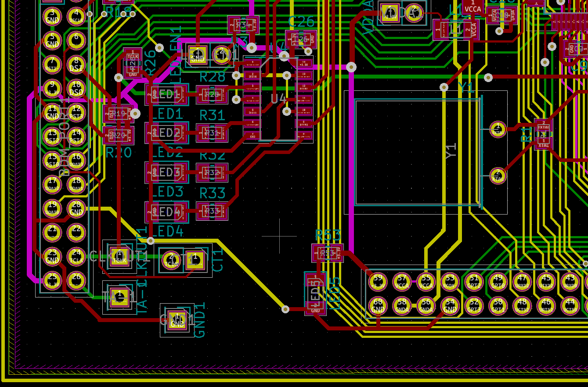Screen dimensions: 588x387
Task: Click the "R20" silkscreen label
Action: coord(119,153)
